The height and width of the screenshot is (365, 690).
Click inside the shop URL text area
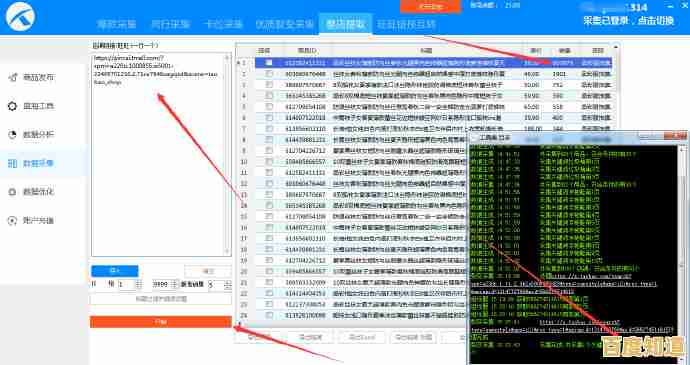(x=158, y=154)
